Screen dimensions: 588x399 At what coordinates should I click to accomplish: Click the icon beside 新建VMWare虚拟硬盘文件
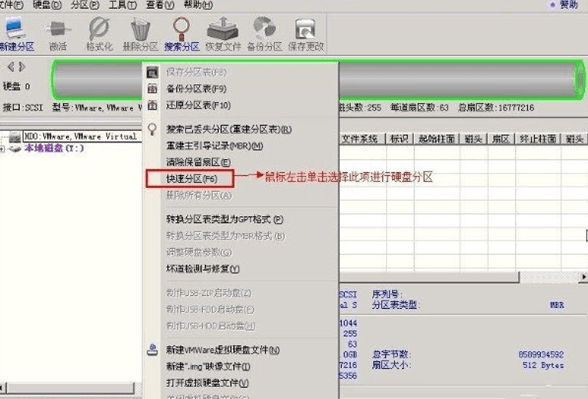pos(152,350)
